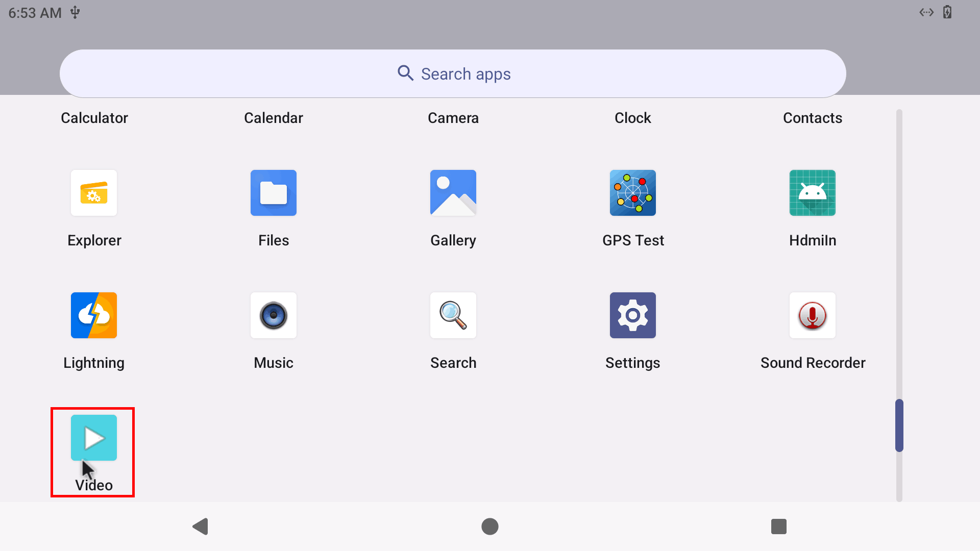Image resolution: width=980 pixels, height=551 pixels.
Task: Click the Search apps field
Action: (x=453, y=74)
